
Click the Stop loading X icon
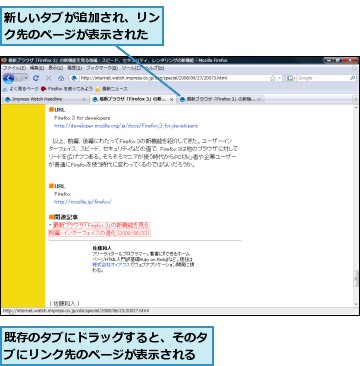(x=48, y=78)
